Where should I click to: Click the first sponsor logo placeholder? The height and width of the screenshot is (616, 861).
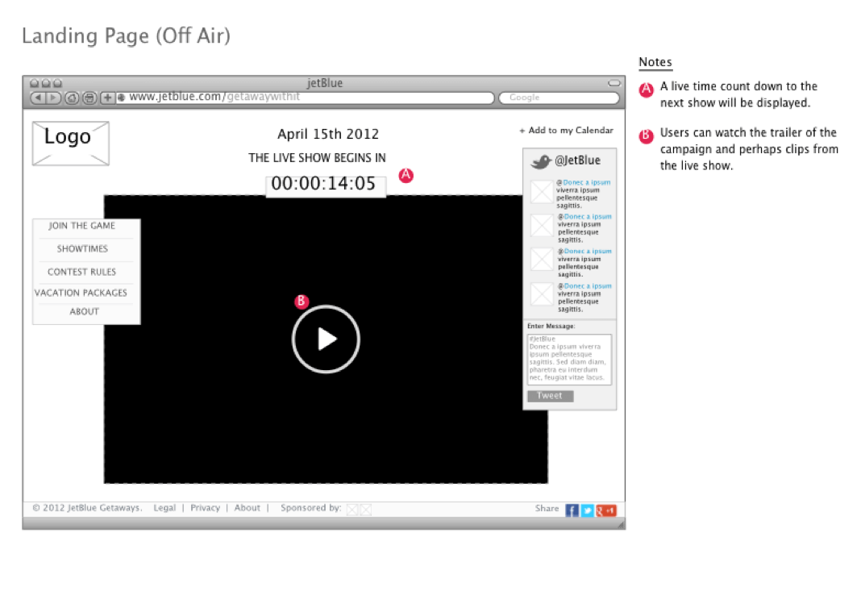[352, 510]
